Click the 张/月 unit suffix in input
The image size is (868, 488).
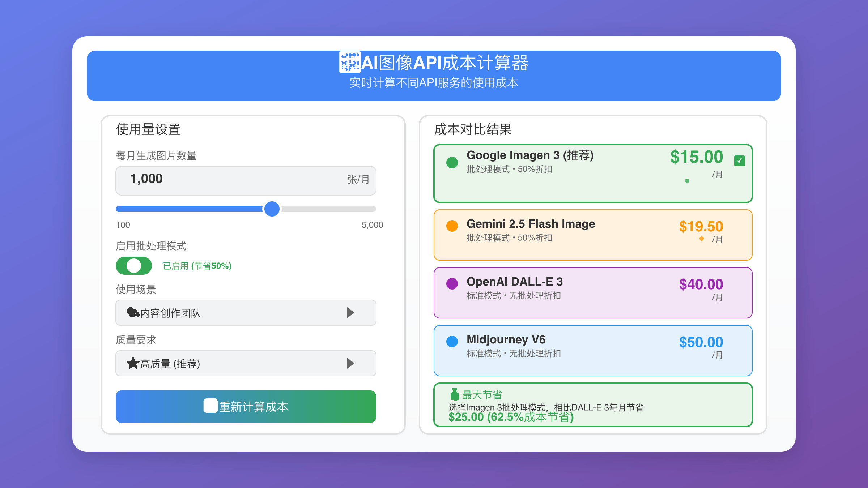coord(358,179)
